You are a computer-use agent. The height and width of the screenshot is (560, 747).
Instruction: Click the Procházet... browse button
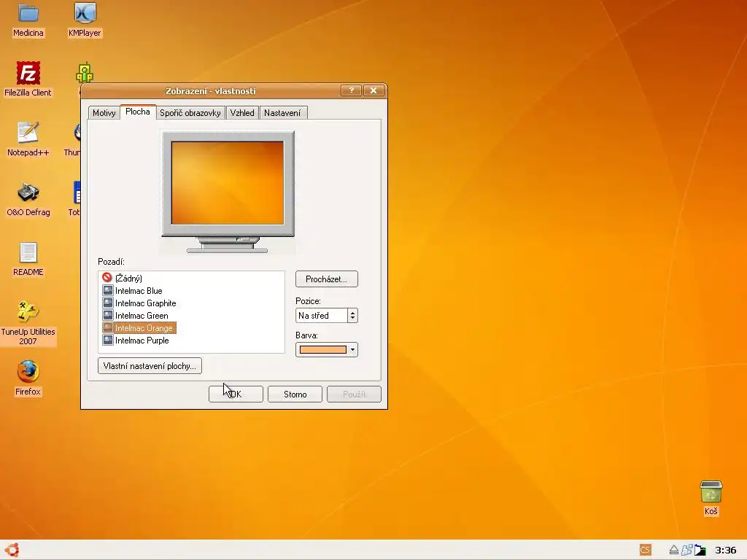326,279
